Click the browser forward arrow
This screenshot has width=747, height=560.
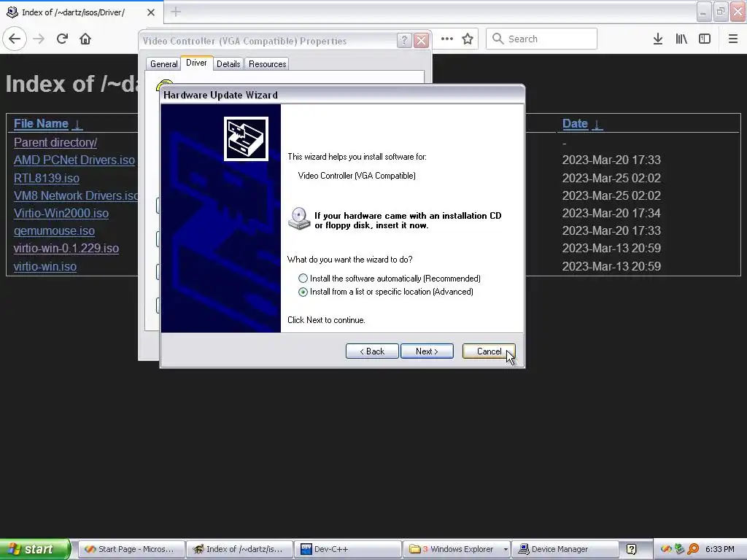[39, 39]
